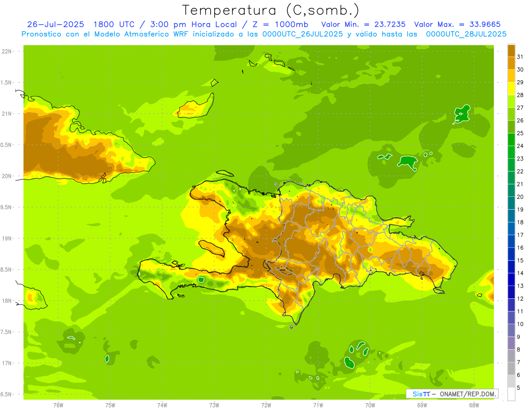Click the 73W longitude axis label
This screenshot has height=411, width=532.
click(x=214, y=405)
